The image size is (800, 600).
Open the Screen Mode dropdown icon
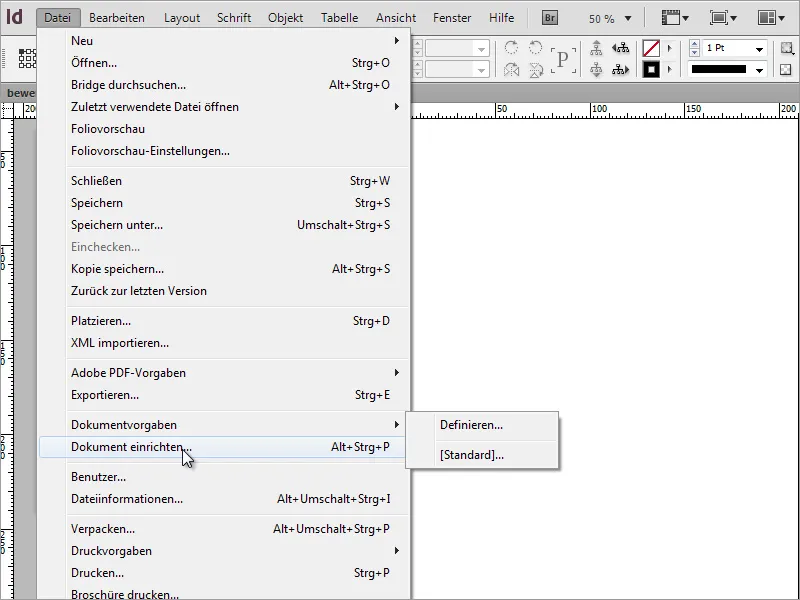pos(723,18)
